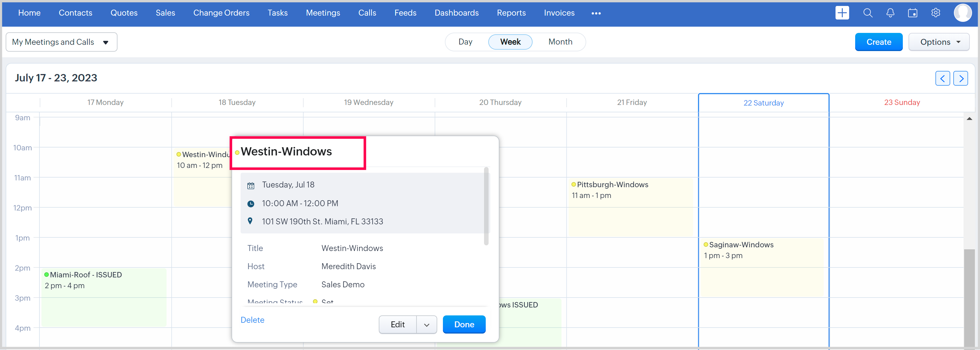Image resolution: width=980 pixels, height=350 pixels.
Task: Open the Change Orders tab
Action: point(221,13)
